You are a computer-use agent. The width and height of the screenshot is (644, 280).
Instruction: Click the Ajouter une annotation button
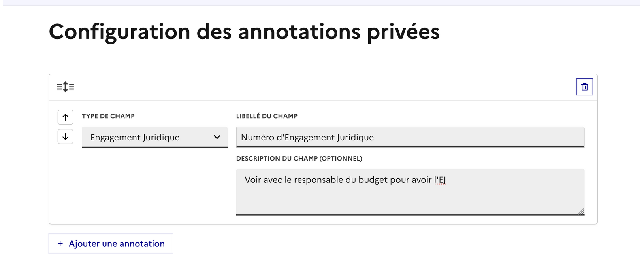111,244
